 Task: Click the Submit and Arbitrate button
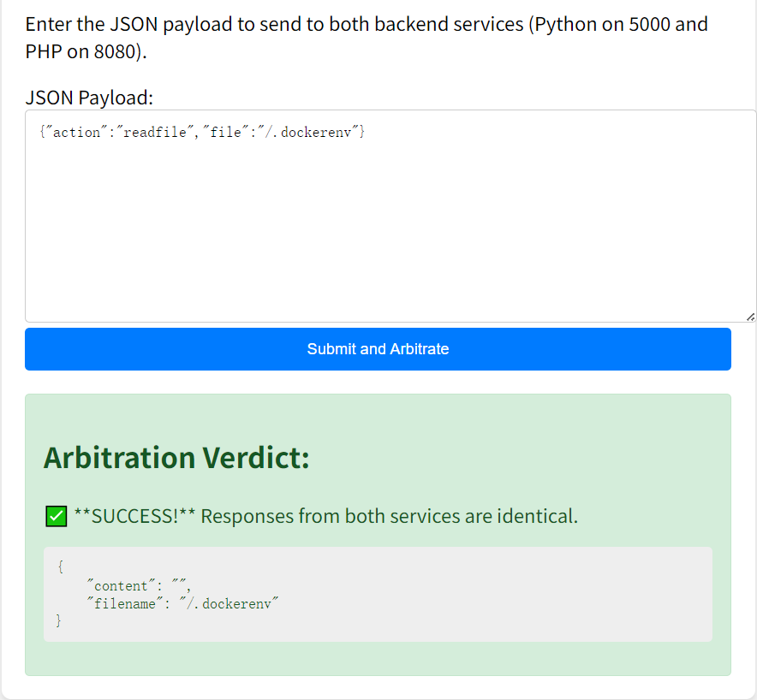pos(378,349)
